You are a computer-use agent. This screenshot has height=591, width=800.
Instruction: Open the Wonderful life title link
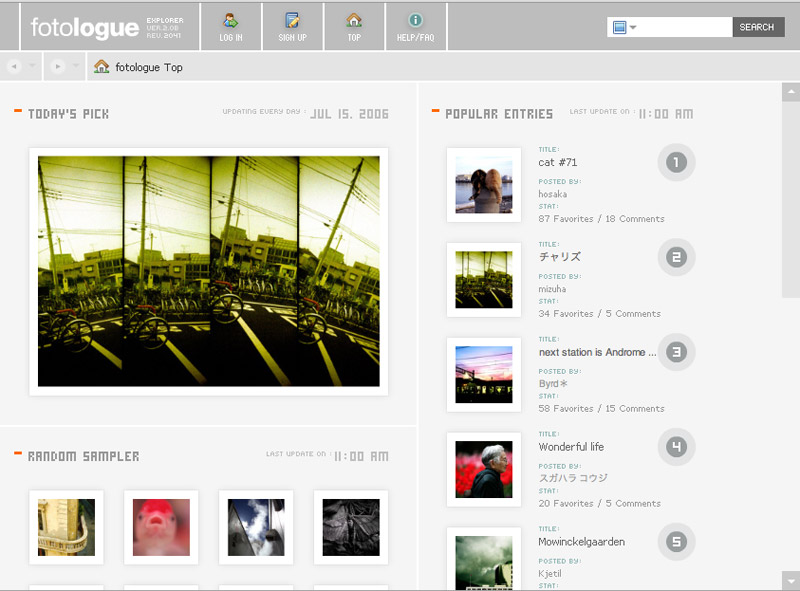point(571,447)
